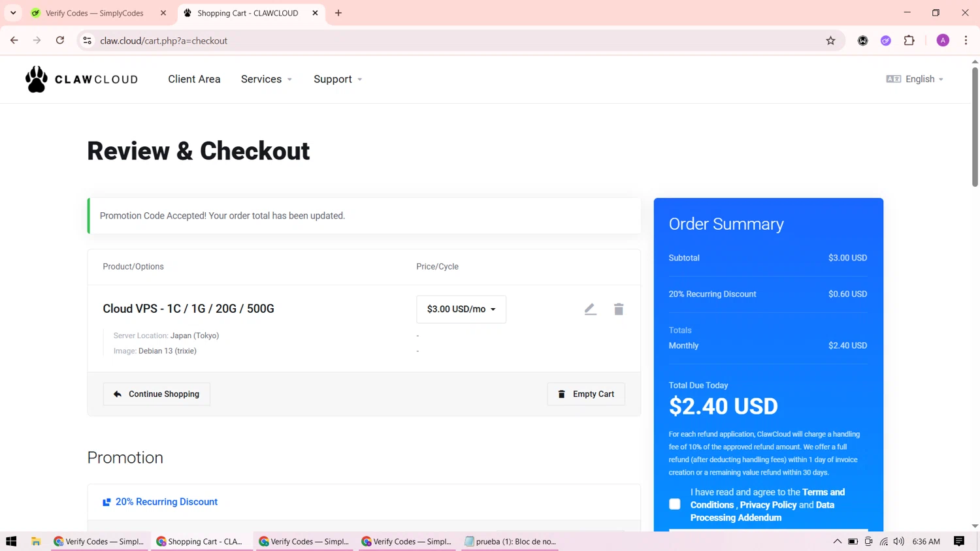Click the Cloud VPS - 1C / 1G / 20G / 500G title
This screenshot has height=551, width=980.
pos(188,309)
